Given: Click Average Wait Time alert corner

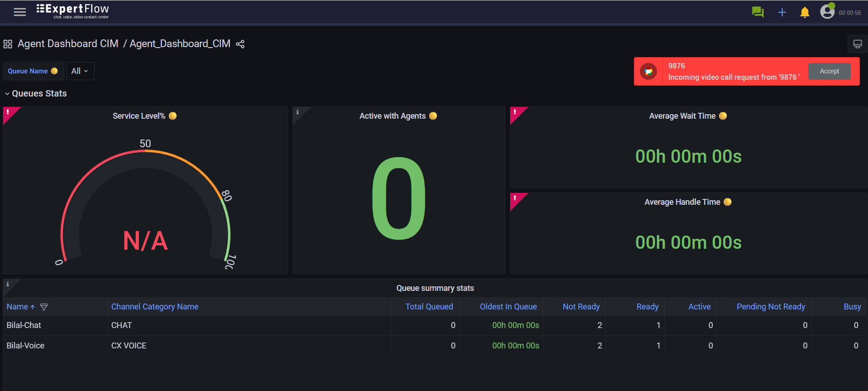Looking at the screenshot, I should click(515, 112).
